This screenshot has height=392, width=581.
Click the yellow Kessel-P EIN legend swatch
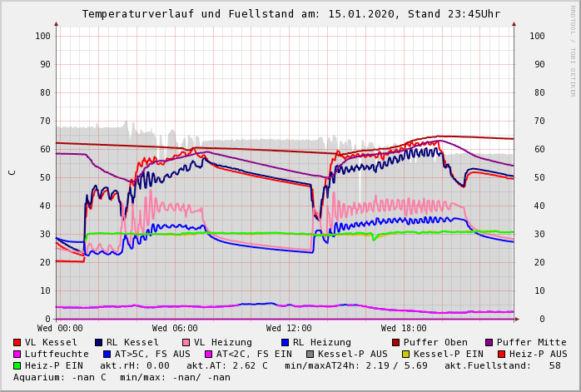405,354
